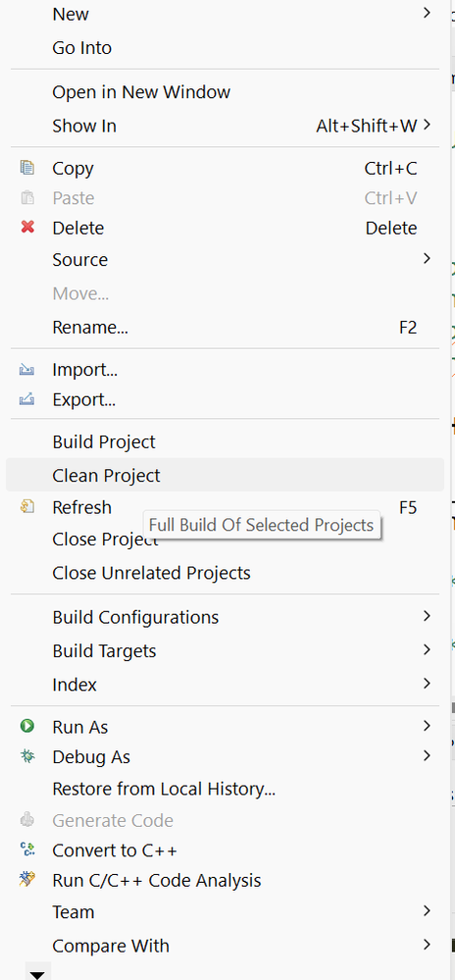Click the Copy icon

click(x=26, y=168)
